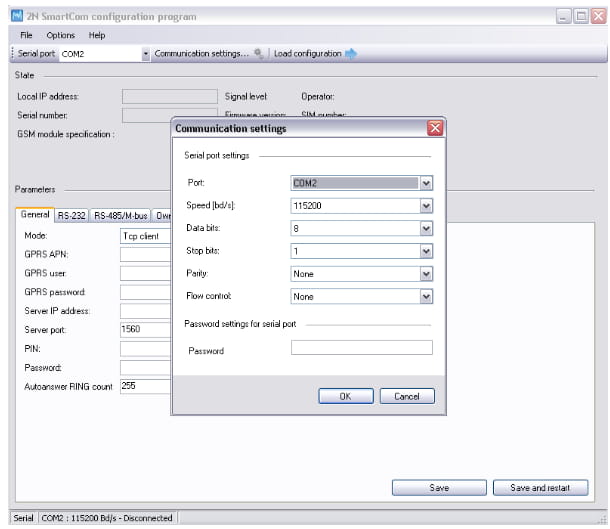Image resolution: width=610 pixels, height=529 pixels.
Task: Click the General tab Password field
Action: coord(145,368)
